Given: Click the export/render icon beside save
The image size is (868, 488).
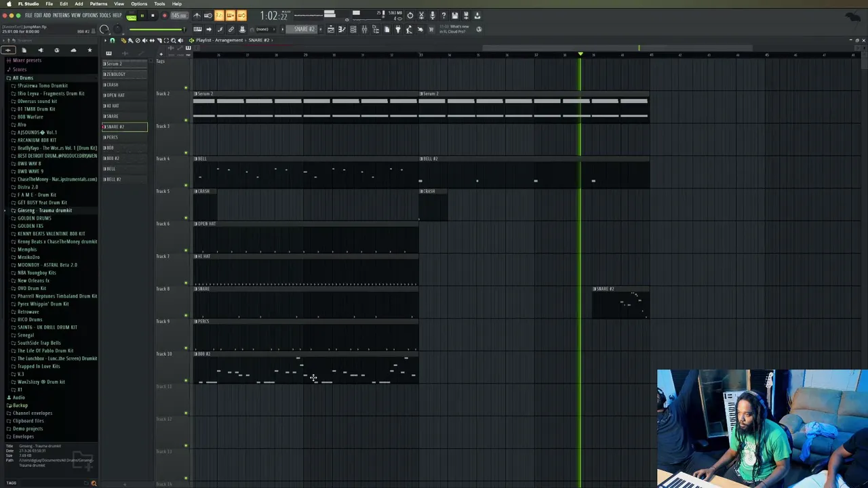Looking at the screenshot, I should click(466, 16).
